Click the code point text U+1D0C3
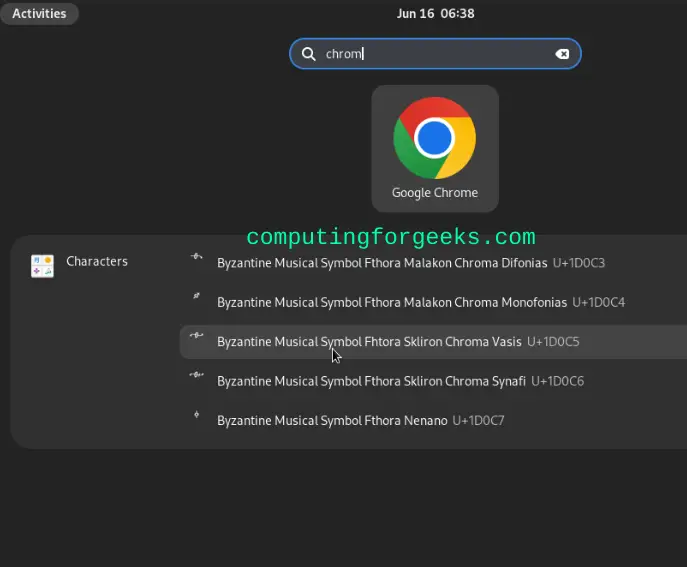The width and height of the screenshot is (687, 567). [x=578, y=263]
